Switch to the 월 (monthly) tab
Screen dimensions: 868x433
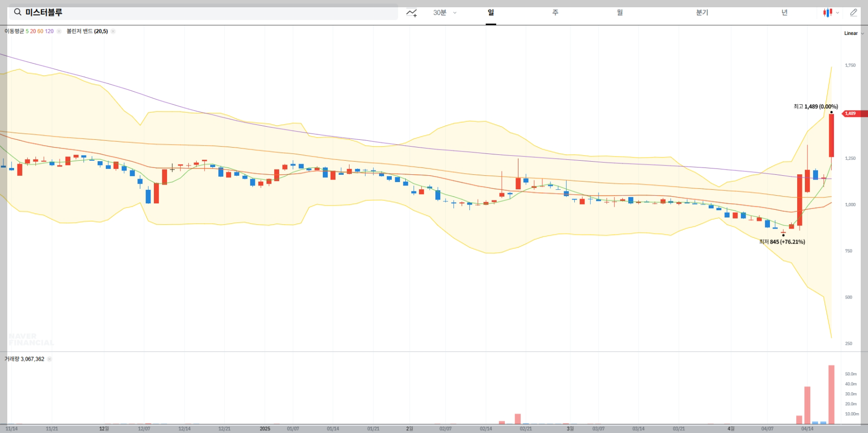(620, 13)
